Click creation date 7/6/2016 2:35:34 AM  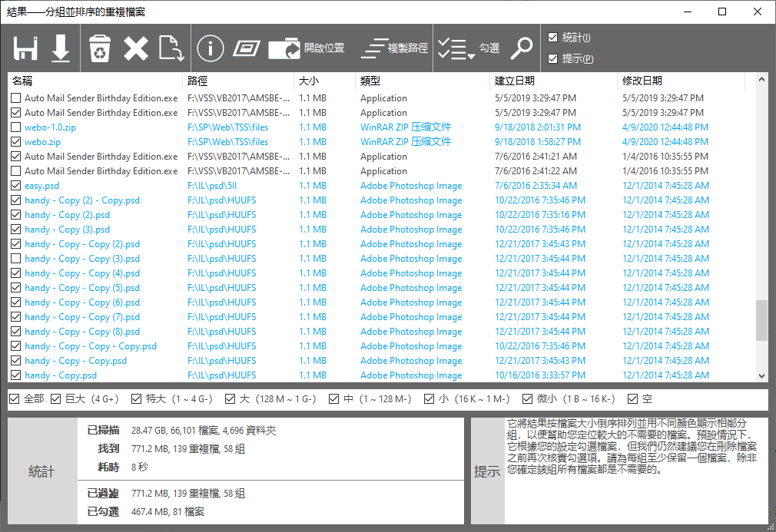[536, 186]
